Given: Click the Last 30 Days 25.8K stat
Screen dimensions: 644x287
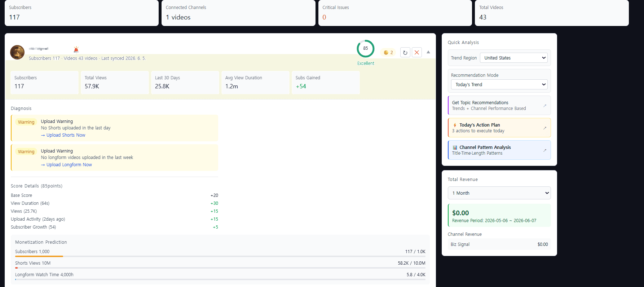Looking at the screenshot, I should (x=185, y=83).
